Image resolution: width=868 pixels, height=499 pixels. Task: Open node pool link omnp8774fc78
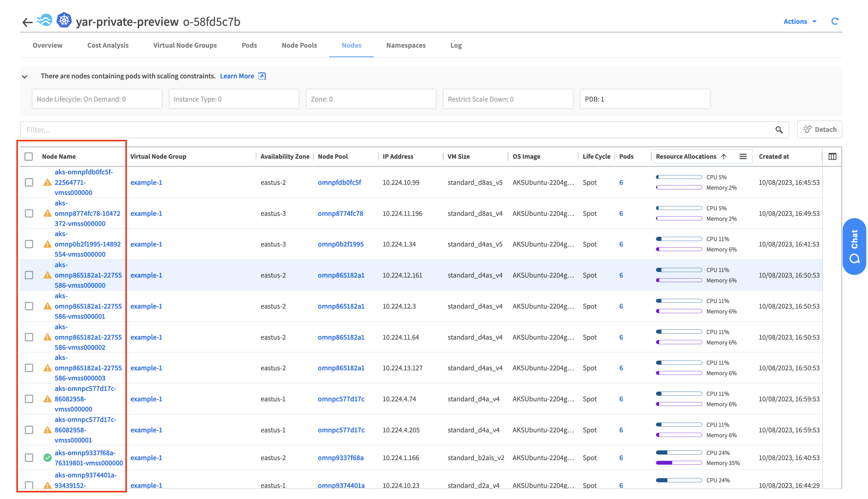340,214
